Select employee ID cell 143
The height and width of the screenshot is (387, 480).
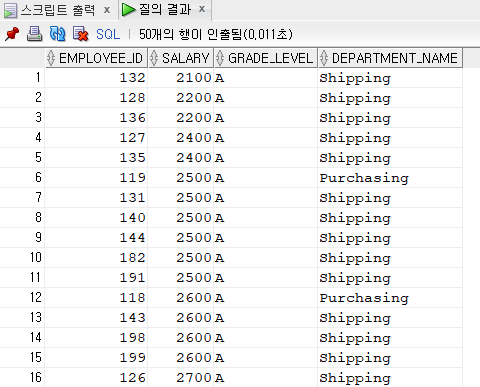[96, 318]
